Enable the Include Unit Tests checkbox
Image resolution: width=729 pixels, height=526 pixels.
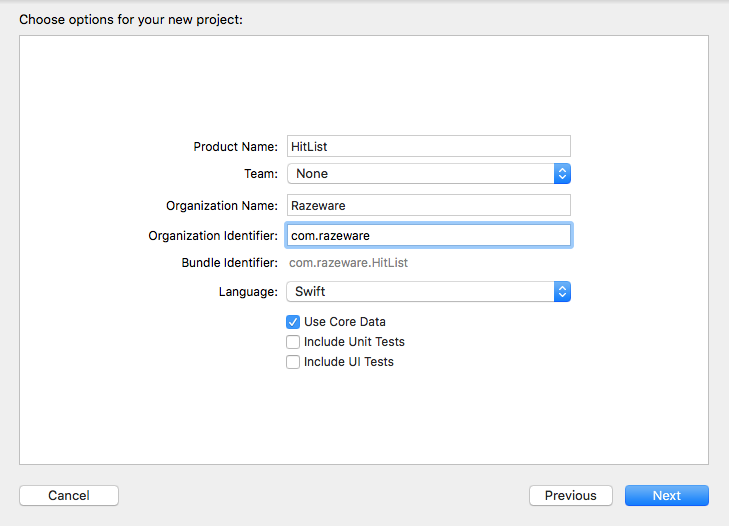[293, 342]
